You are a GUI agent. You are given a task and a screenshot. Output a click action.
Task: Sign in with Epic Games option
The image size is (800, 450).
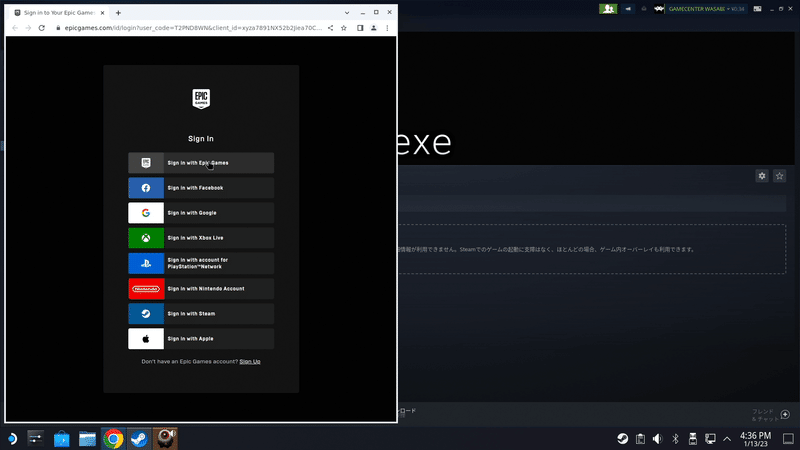(201, 163)
